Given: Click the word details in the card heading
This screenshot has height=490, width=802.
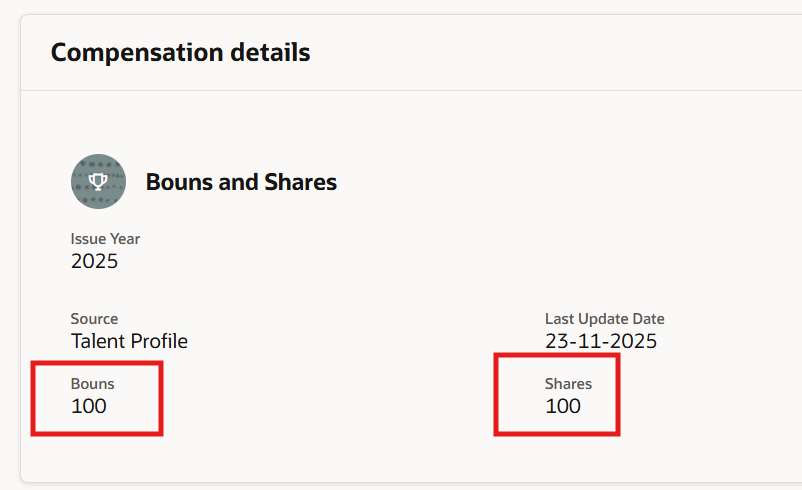Looking at the screenshot, I should 263,52.
